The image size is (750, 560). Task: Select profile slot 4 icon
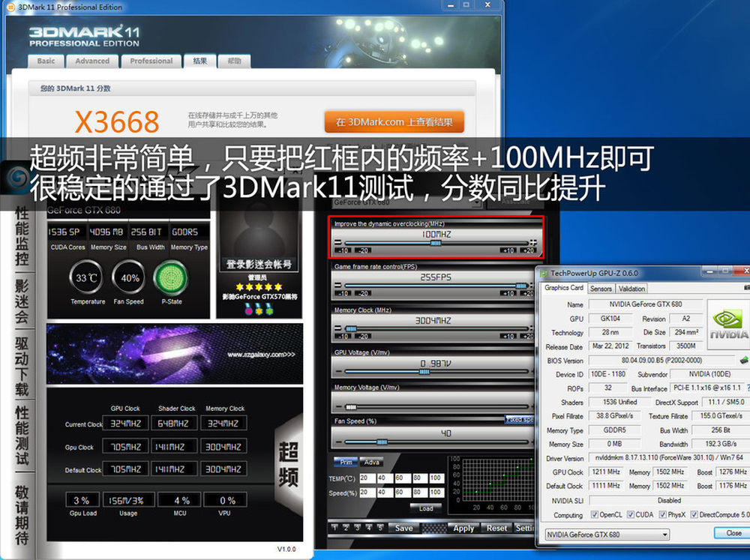pos(369,528)
